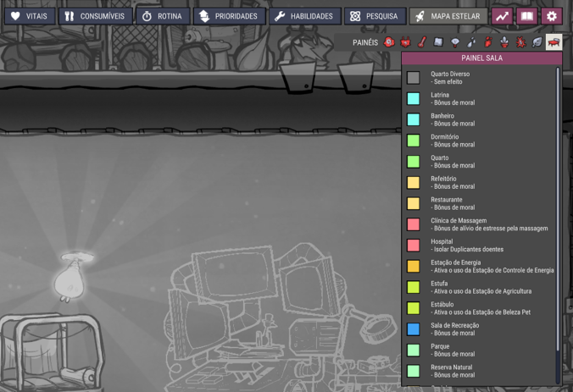
Task: Open the Vitais screen
Action: click(x=30, y=16)
